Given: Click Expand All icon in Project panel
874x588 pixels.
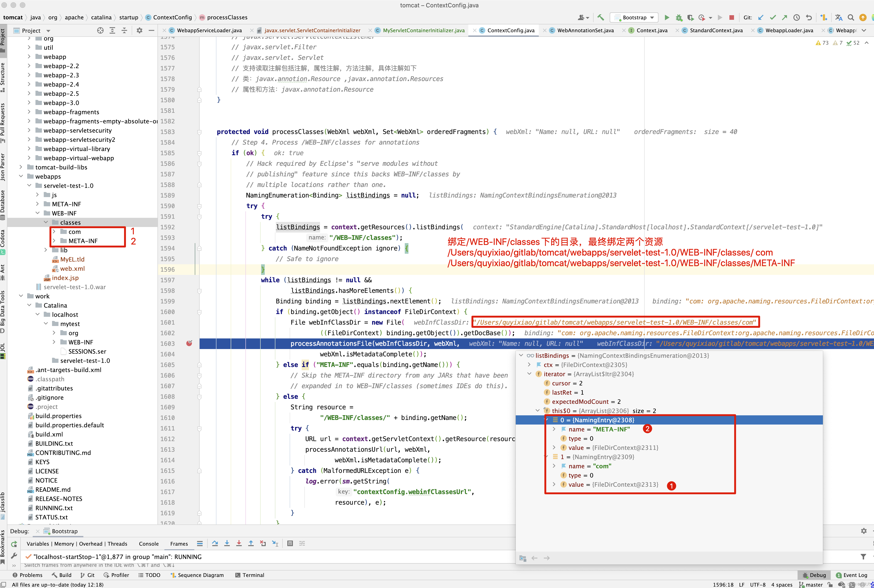Looking at the screenshot, I should pos(112,30).
